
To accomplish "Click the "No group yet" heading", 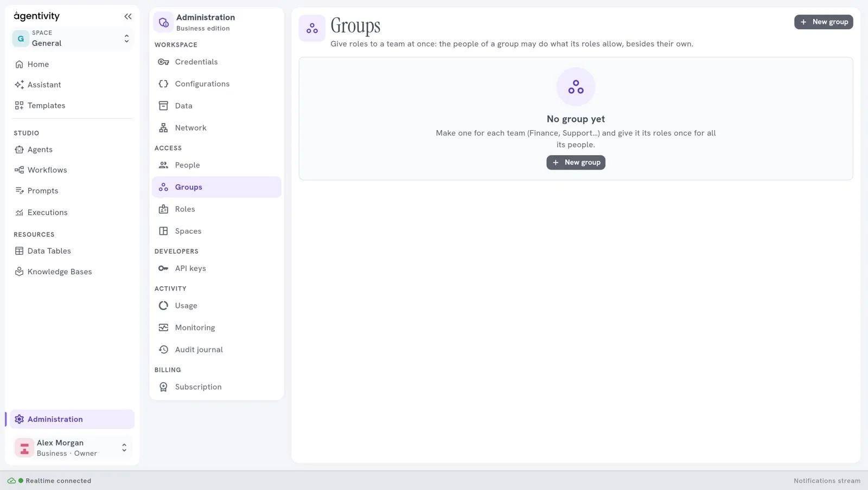I will click(576, 119).
